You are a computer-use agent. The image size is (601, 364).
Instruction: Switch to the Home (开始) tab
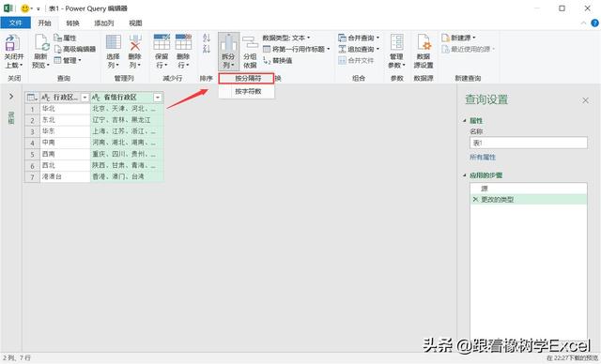(x=44, y=23)
